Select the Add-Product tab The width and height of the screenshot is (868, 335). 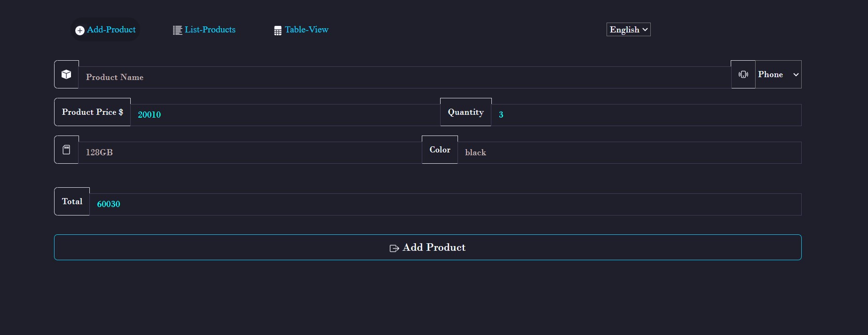coord(111,30)
